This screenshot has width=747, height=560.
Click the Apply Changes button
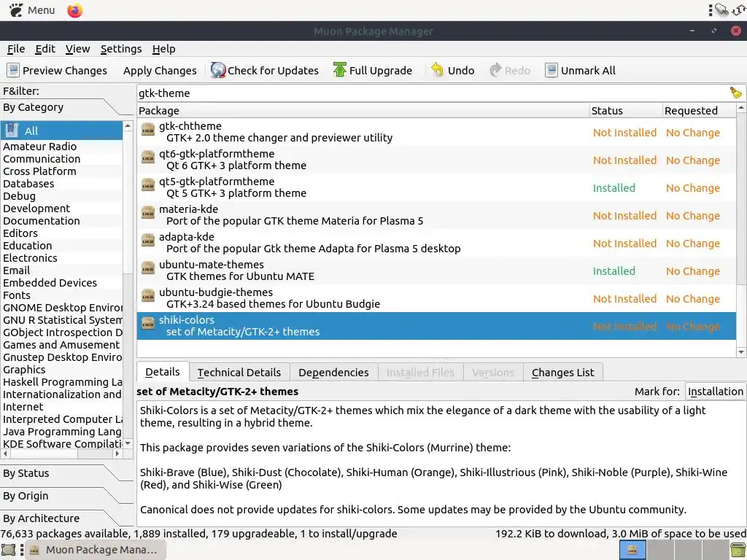click(x=160, y=71)
